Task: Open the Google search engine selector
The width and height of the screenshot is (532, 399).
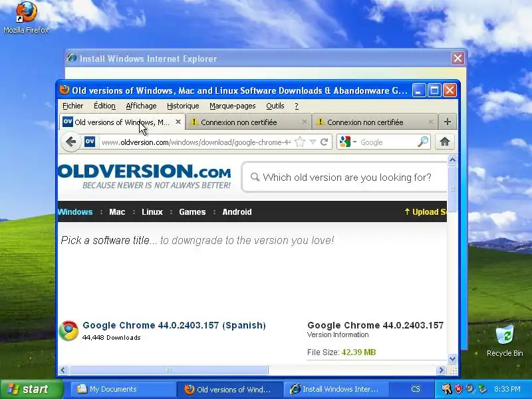Action: coord(348,142)
